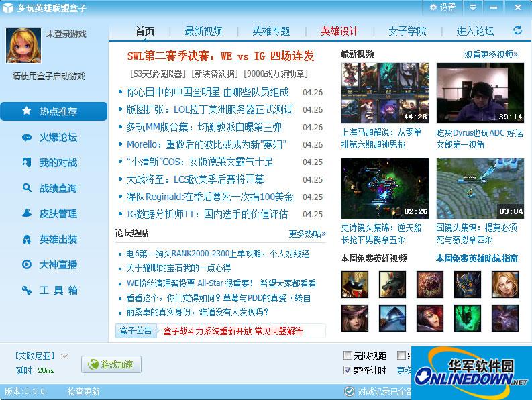Click the third free hero icon, top row
The image size is (532, 400).
430,285
